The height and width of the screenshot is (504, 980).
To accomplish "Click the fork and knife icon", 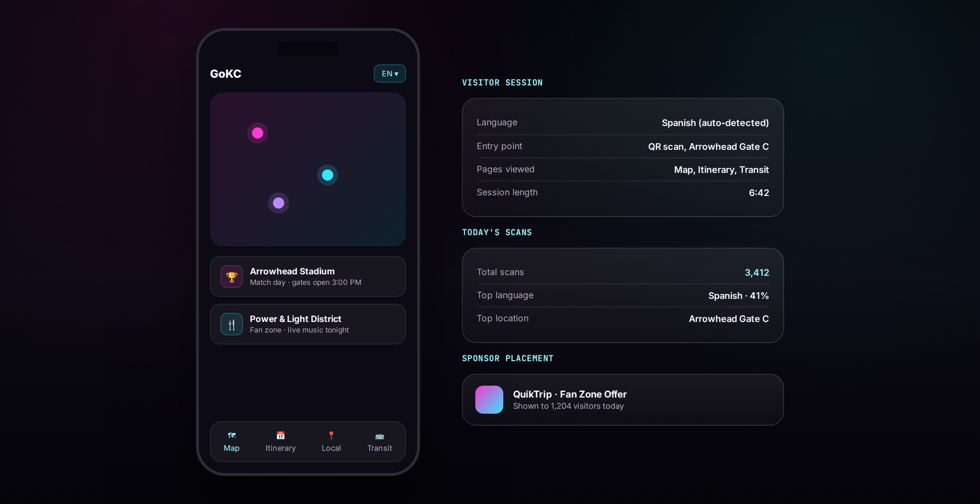I will (232, 325).
